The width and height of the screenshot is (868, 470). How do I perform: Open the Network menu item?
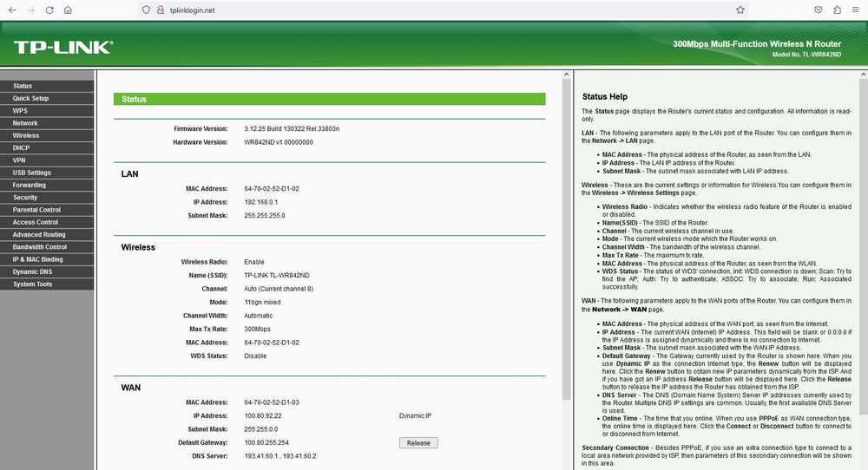click(47, 123)
